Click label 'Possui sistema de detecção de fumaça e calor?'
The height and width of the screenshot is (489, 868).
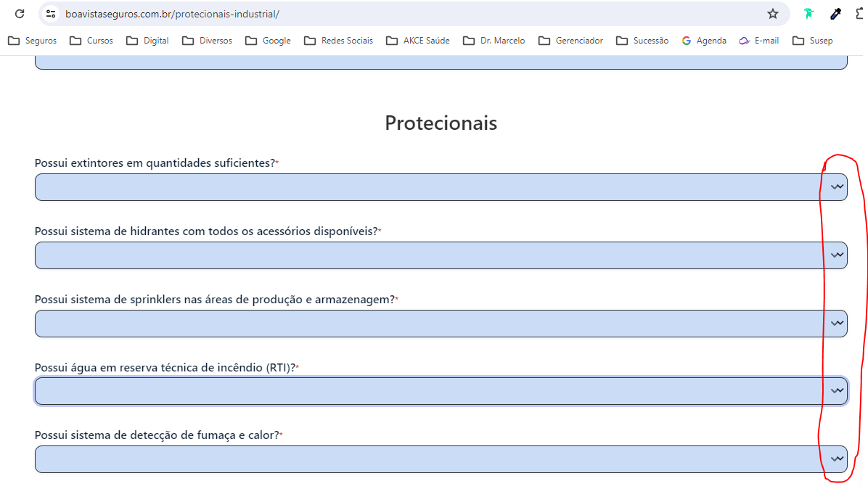coord(159,435)
